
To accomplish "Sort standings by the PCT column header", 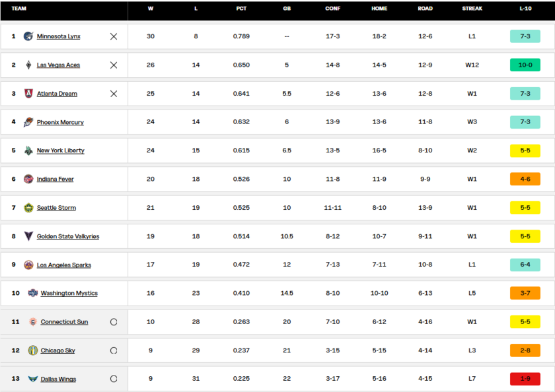I will point(241,9).
